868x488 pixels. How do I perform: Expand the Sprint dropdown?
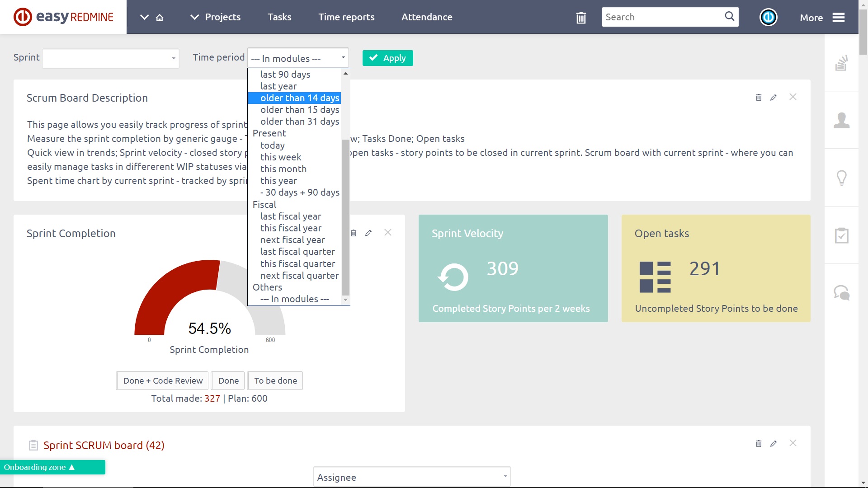coord(111,58)
